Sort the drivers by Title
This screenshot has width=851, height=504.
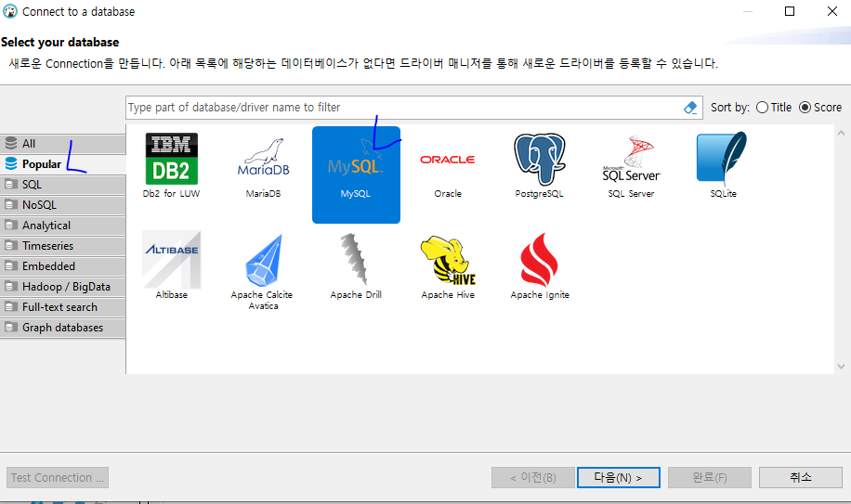pyautogui.click(x=774, y=108)
